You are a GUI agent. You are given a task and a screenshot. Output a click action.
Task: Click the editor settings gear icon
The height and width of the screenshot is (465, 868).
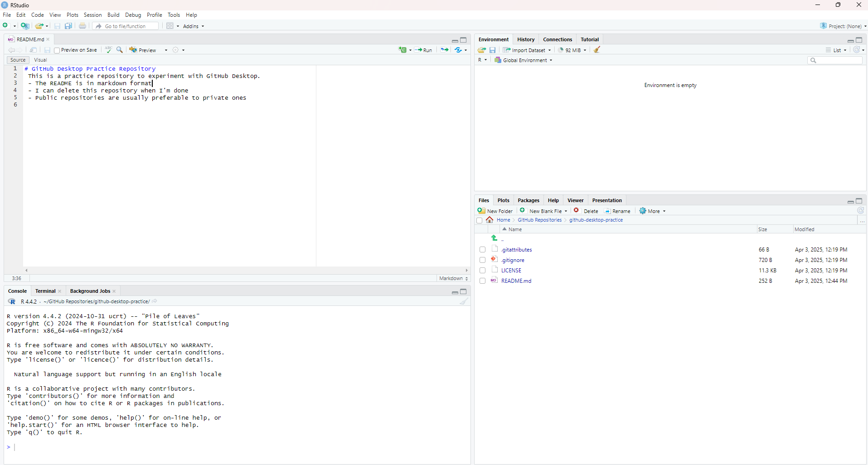point(175,50)
